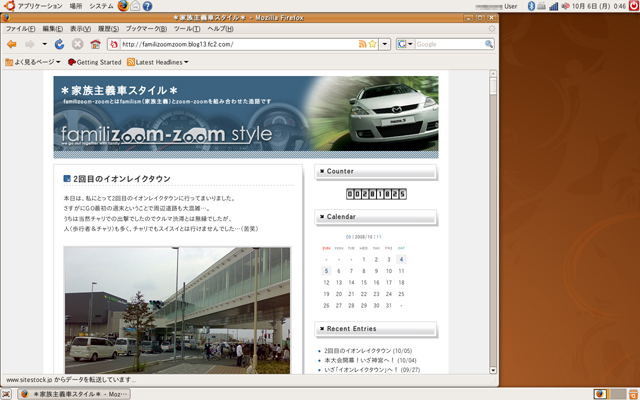
Task: Select calendar day 4
Action: pos(401,259)
